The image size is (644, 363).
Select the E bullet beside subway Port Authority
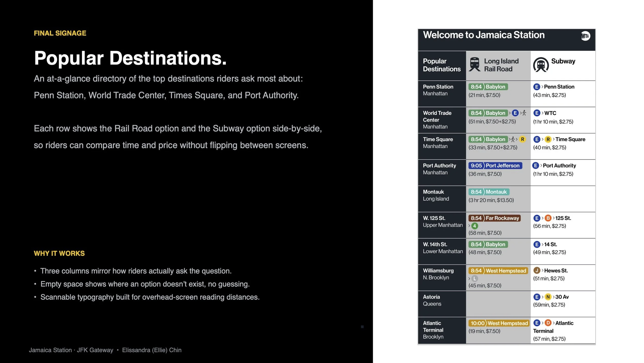[536, 166]
